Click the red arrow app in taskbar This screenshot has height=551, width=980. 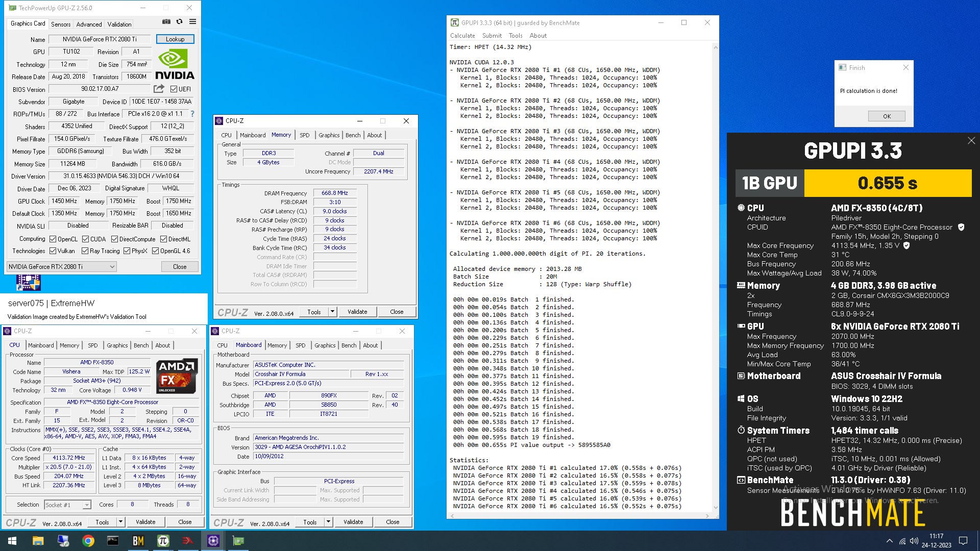coord(188,541)
